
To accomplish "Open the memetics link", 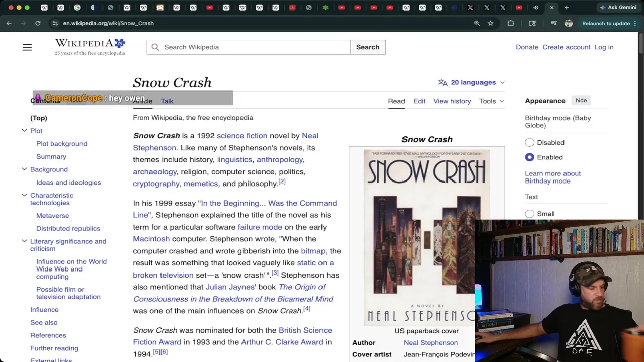I will coord(201,184).
